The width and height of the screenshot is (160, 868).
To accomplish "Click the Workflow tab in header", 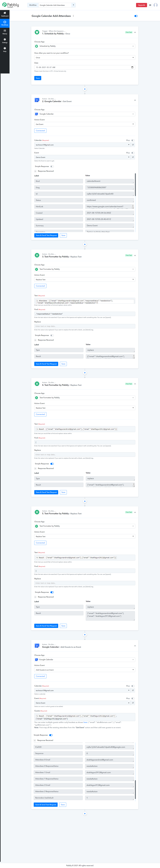I will click(x=33, y=5).
